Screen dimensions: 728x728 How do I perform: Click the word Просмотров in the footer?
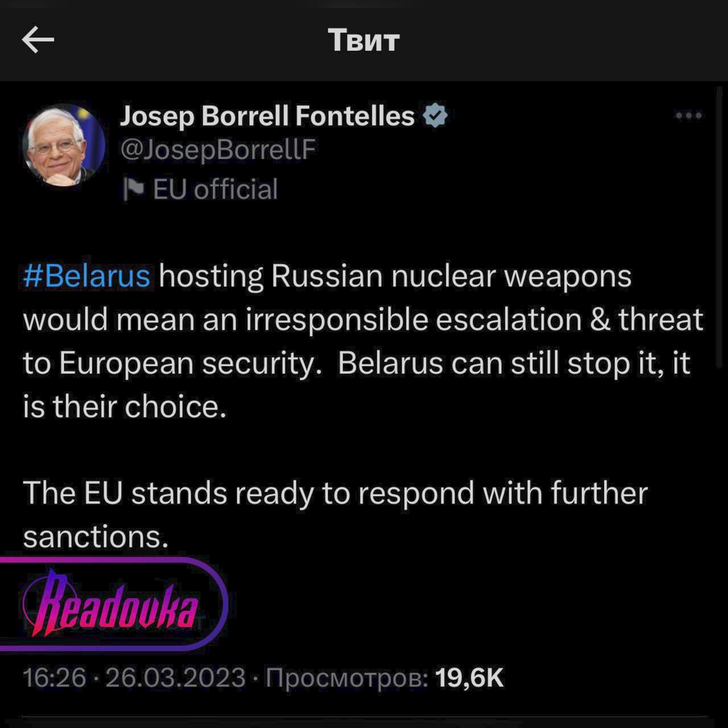pos(346,677)
